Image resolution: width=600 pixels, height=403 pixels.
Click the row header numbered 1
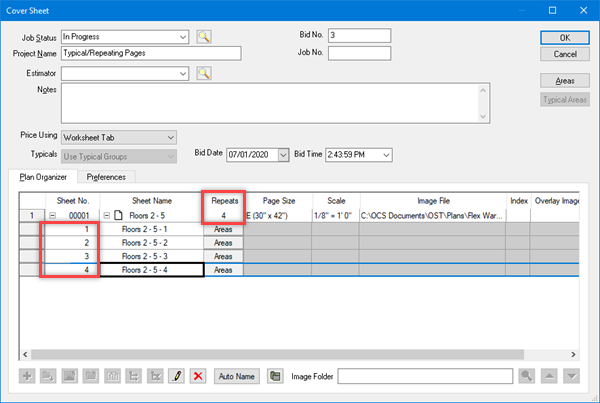click(32, 215)
